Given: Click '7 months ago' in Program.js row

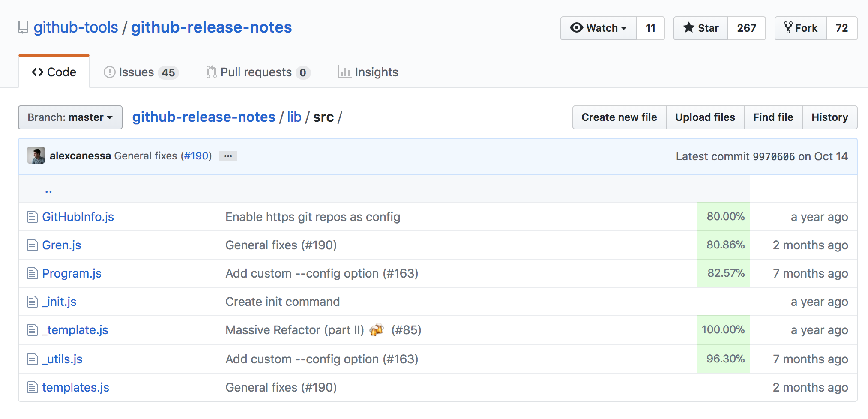Looking at the screenshot, I should coord(810,273).
